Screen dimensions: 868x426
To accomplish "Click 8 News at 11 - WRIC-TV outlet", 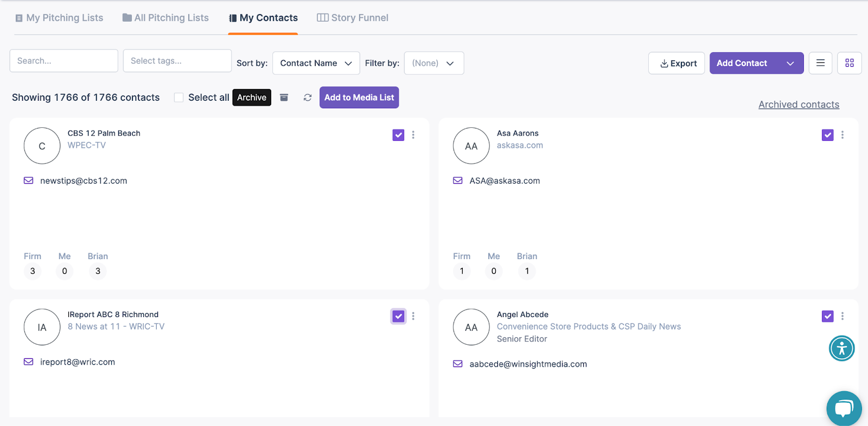I will click(x=116, y=326).
